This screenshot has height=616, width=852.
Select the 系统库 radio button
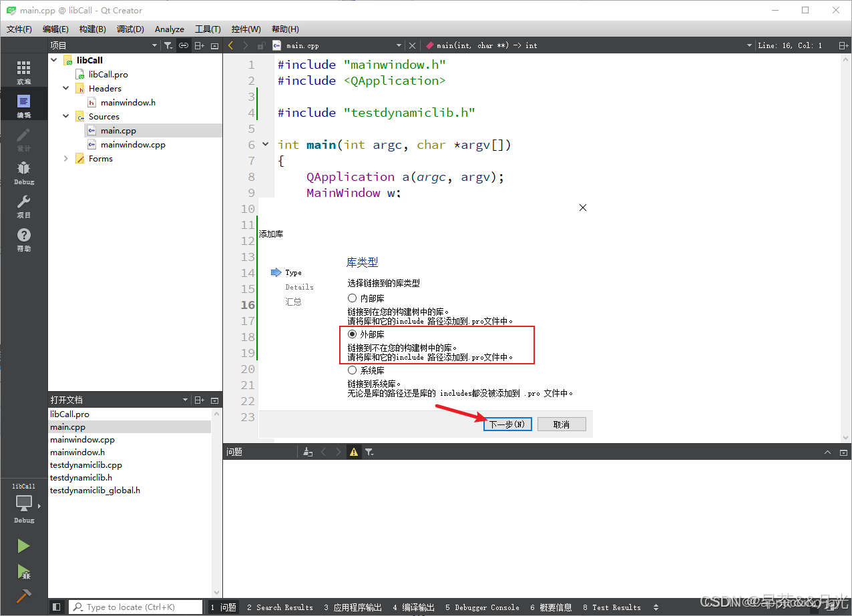352,370
